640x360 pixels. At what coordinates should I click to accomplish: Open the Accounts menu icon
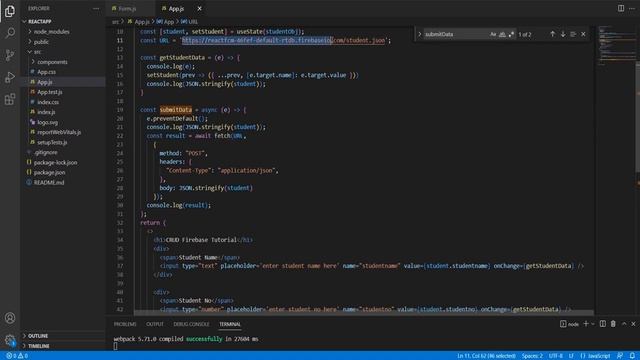pyautogui.click(x=10, y=318)
